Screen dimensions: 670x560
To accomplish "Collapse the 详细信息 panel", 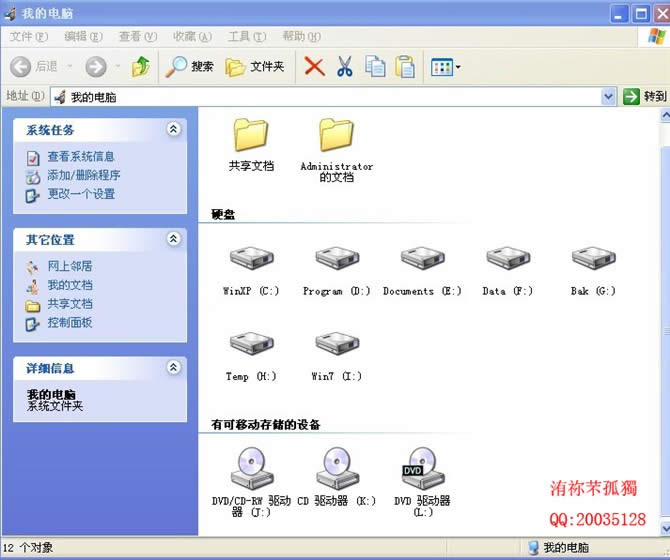I will [x=174, y=368].
